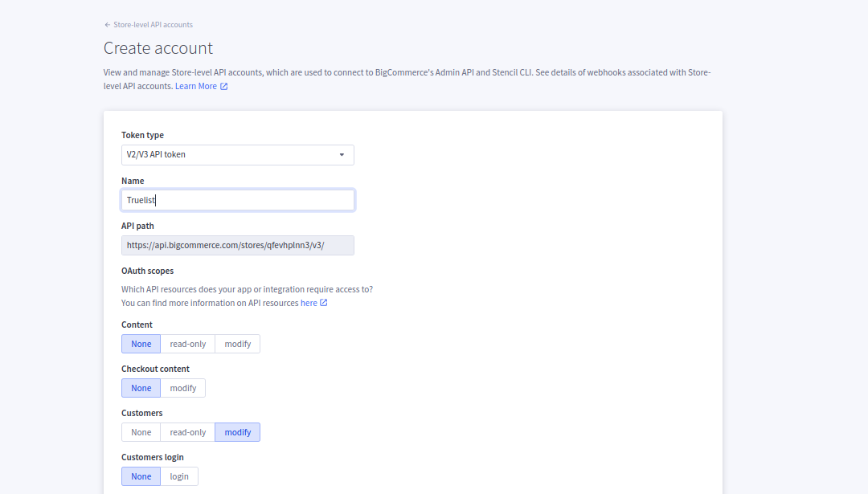Click the 'Customers login' label
This screenshot has height=494, width=868.
pos(152,458)
